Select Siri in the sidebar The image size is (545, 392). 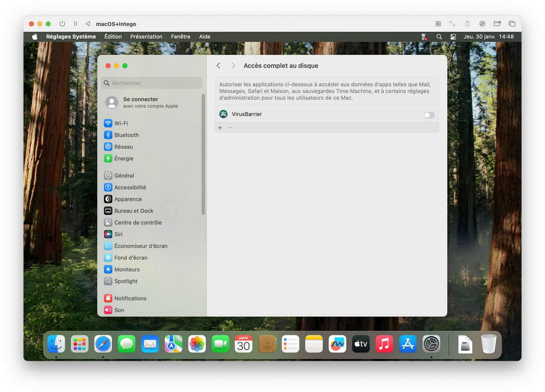click(x=118, y=235)
